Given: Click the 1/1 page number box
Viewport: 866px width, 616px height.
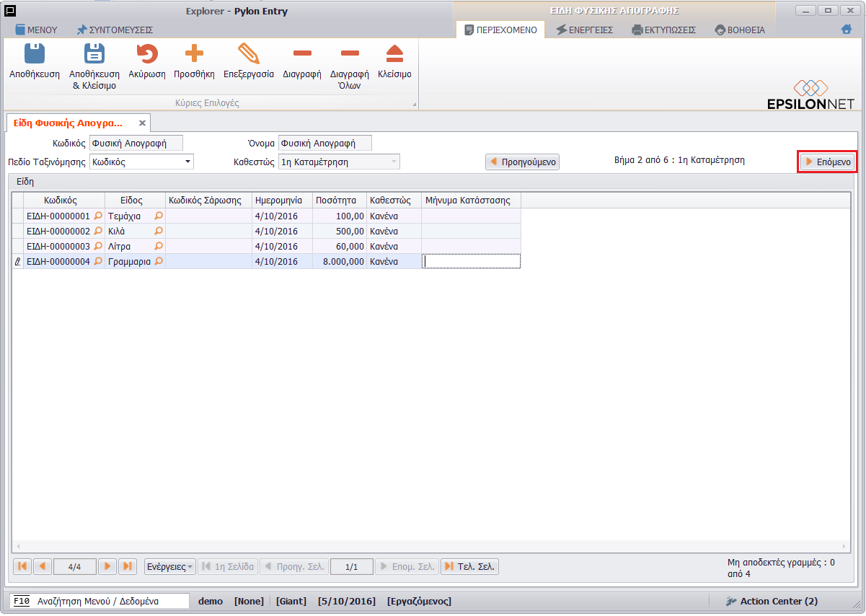Looking at the screenshot, I should tap(351, 566).
